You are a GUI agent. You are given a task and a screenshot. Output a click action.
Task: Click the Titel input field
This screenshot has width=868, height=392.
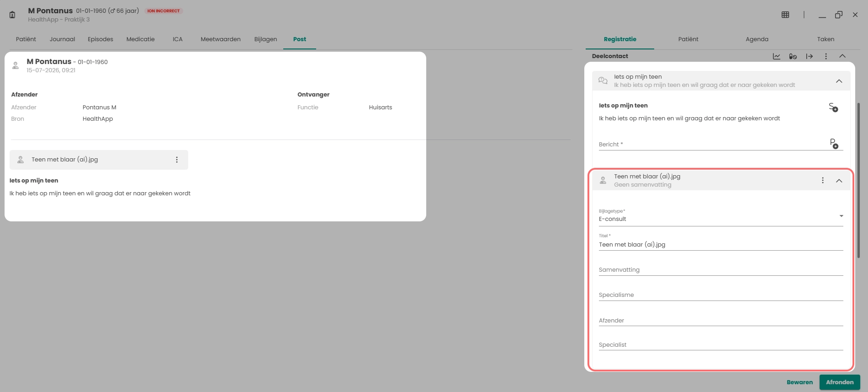tap(721, 242)
